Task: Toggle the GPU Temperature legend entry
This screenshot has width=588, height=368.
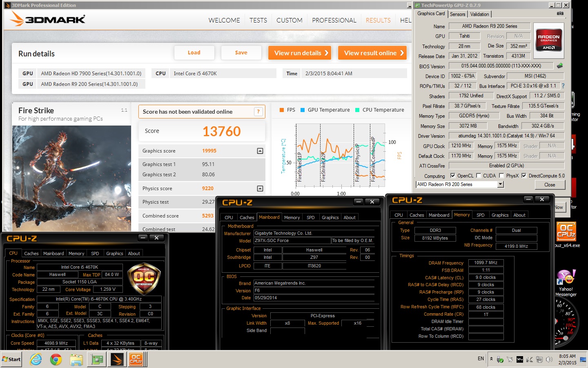Action: point(325,110)
